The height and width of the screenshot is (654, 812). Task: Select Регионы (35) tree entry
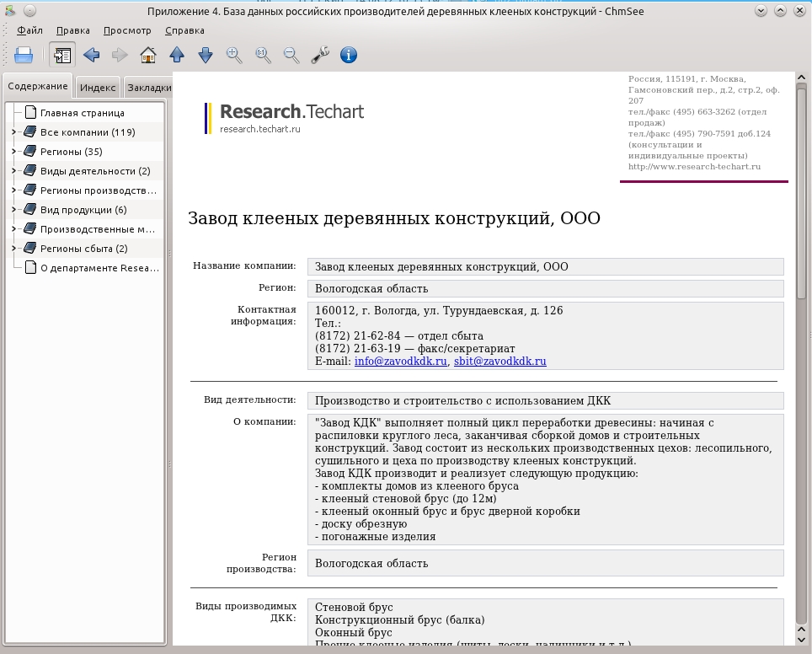tap(72, 152)
